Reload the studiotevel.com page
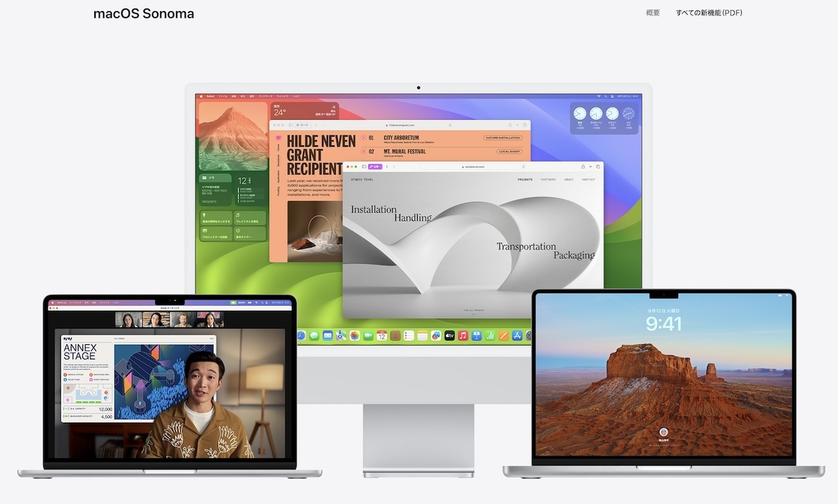838x504 pixels. [524, 167]
